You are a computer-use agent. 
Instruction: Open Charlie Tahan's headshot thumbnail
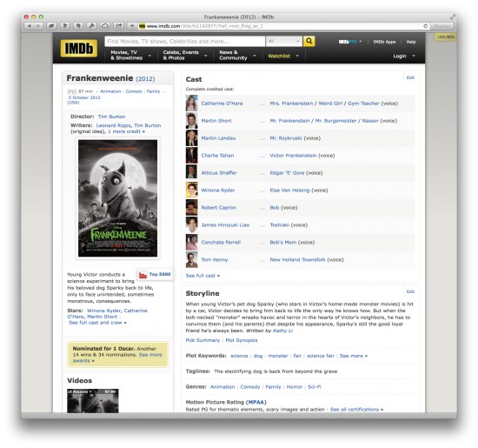192,156
